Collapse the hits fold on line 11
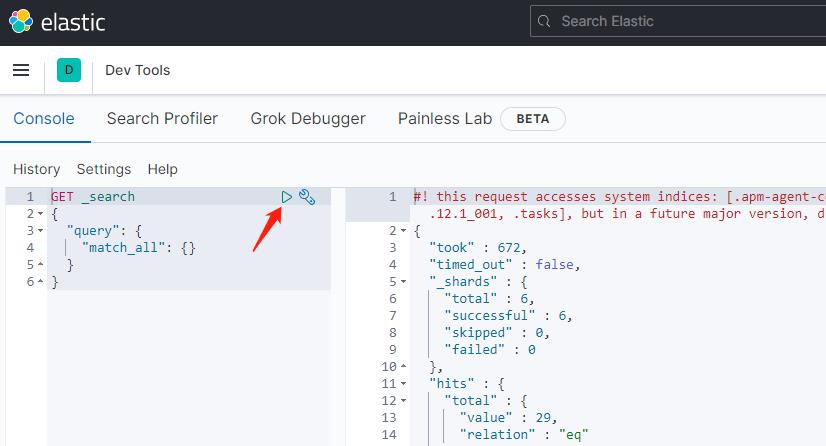Viewport: 826px width, 446px height. point(404,384)
